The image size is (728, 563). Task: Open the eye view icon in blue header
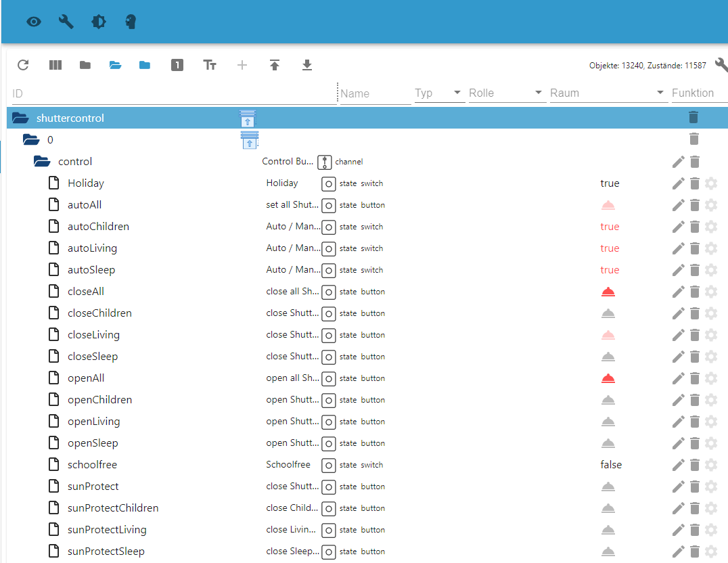(x=34, y=22)
